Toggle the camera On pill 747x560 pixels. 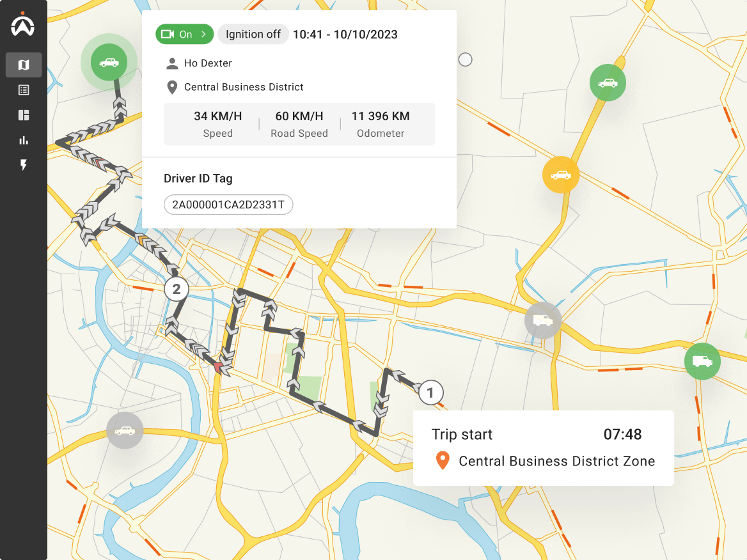click(177, 35)
